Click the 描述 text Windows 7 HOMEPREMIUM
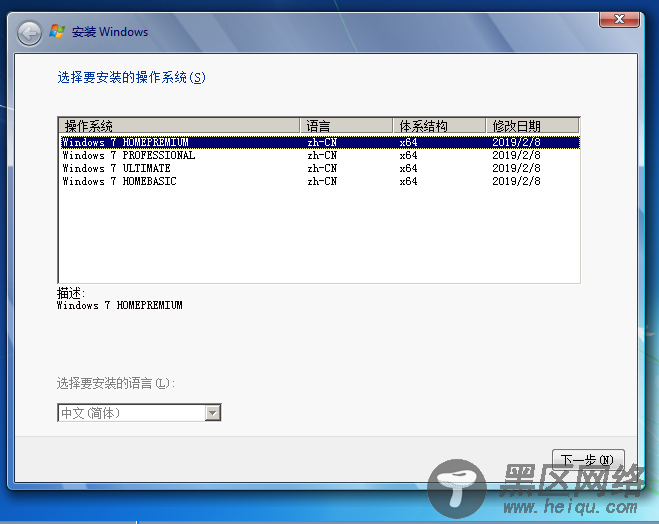 pyautogui.click(x=120, y=305)
